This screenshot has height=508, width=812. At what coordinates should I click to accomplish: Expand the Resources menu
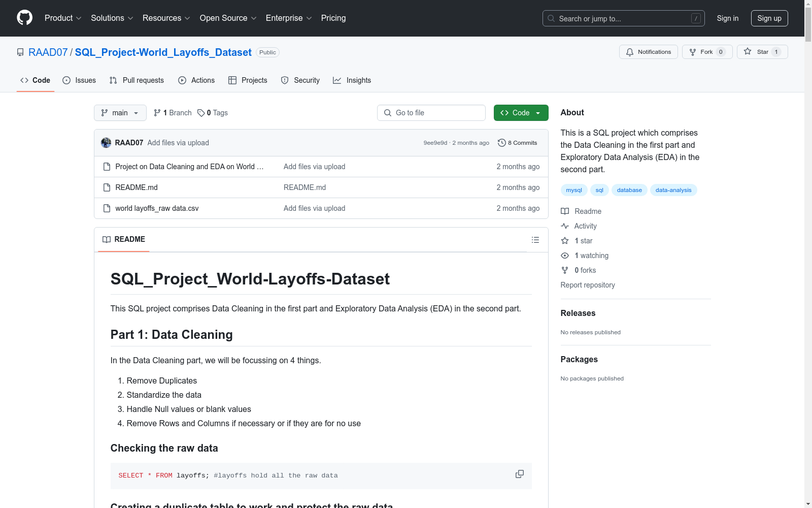point(166,18)
